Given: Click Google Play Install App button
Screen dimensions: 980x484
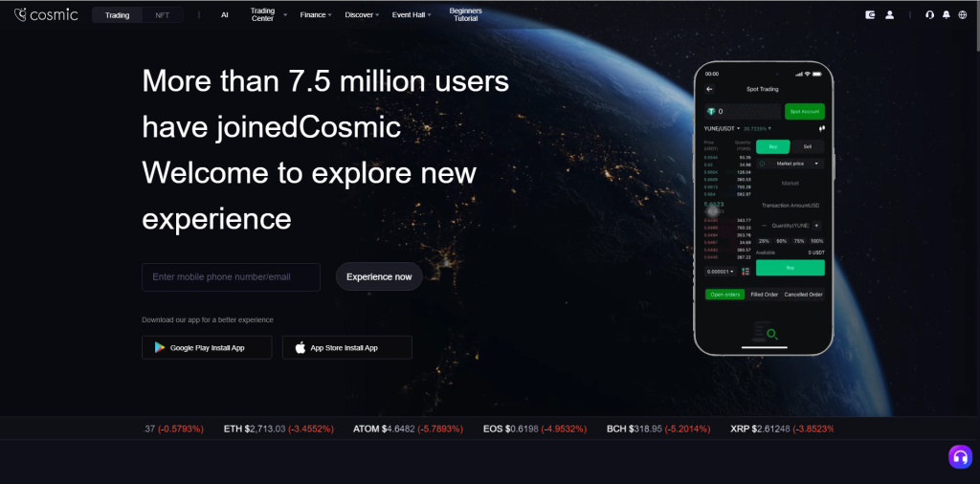Looking at the screenshot, I should (x=207, y=348).
